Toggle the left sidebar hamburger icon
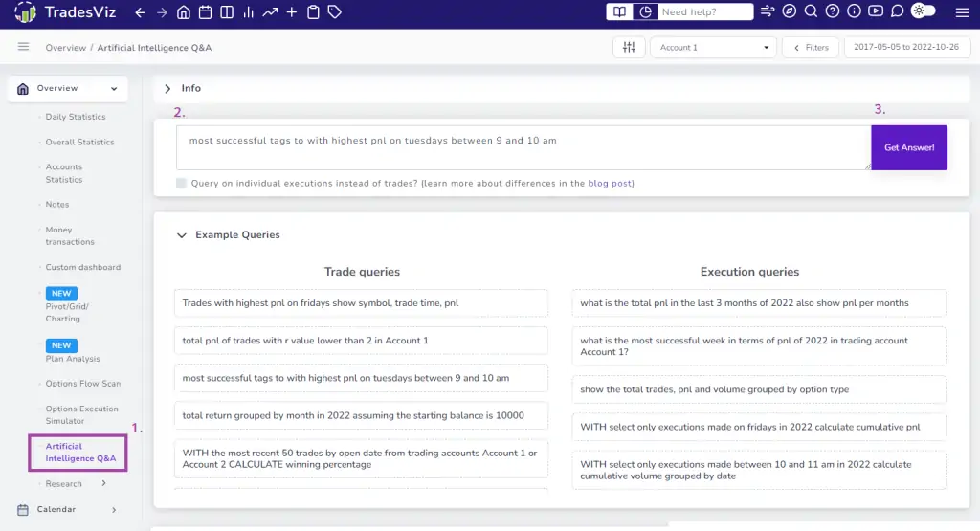 tap(23, 47)
